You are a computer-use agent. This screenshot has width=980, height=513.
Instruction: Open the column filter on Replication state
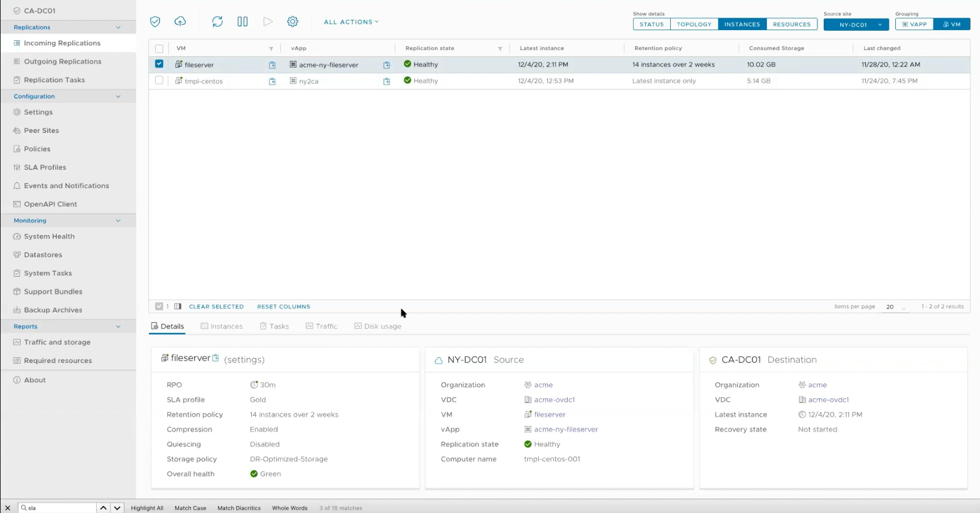(x=500, y=49)
